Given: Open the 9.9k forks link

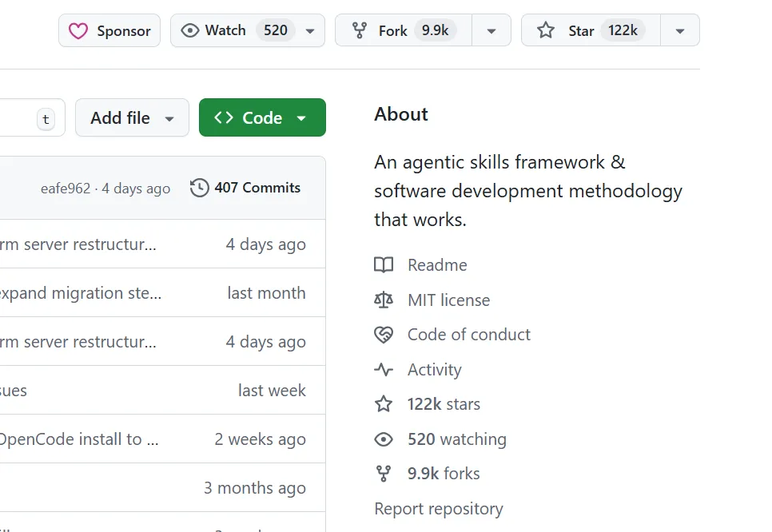Looking at the screenshot, I should (444, 474).
